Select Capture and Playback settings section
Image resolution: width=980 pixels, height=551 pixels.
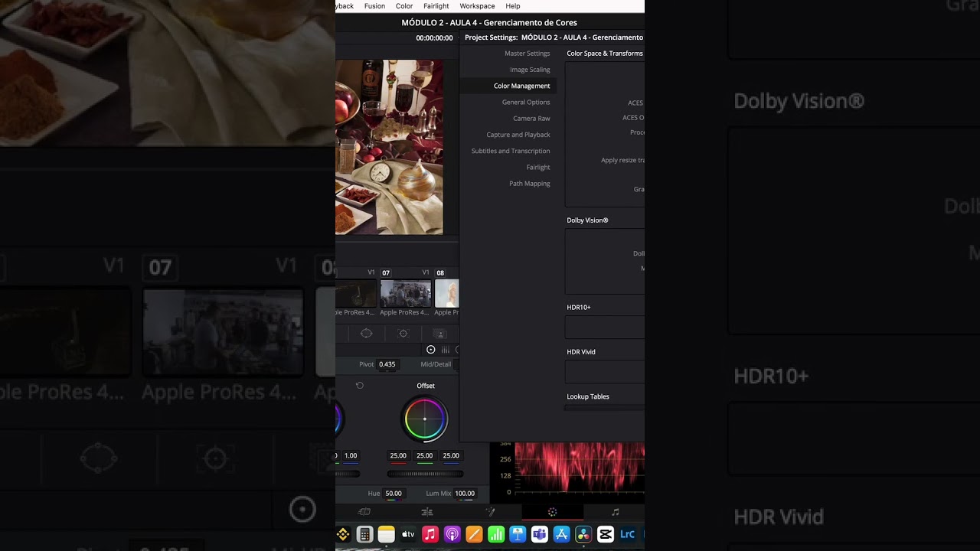pos(518,135)
